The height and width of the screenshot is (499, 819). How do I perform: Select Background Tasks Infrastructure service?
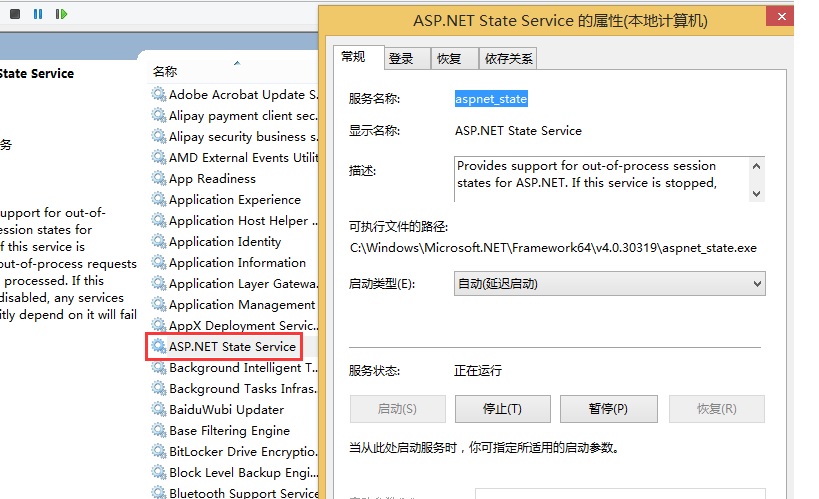pos(234,388)
